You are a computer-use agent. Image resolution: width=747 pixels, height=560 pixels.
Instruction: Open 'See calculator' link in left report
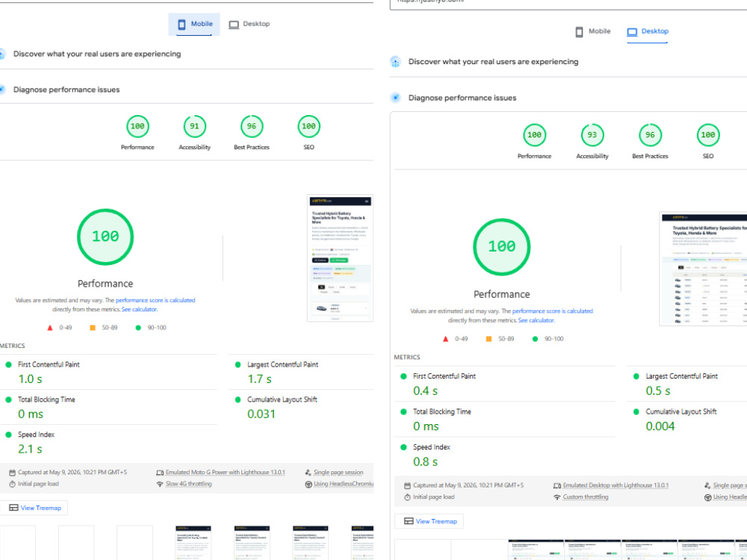pyautogui.click(x=139, y=309)
